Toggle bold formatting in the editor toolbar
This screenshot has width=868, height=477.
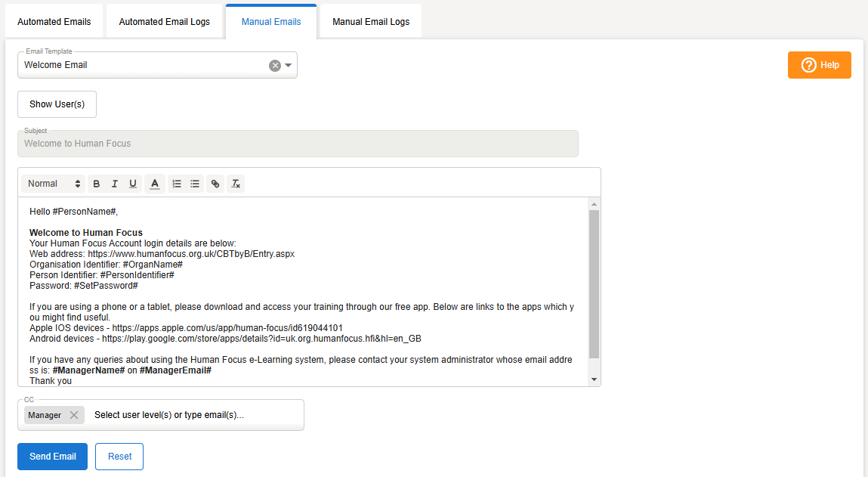click(97, 184)
